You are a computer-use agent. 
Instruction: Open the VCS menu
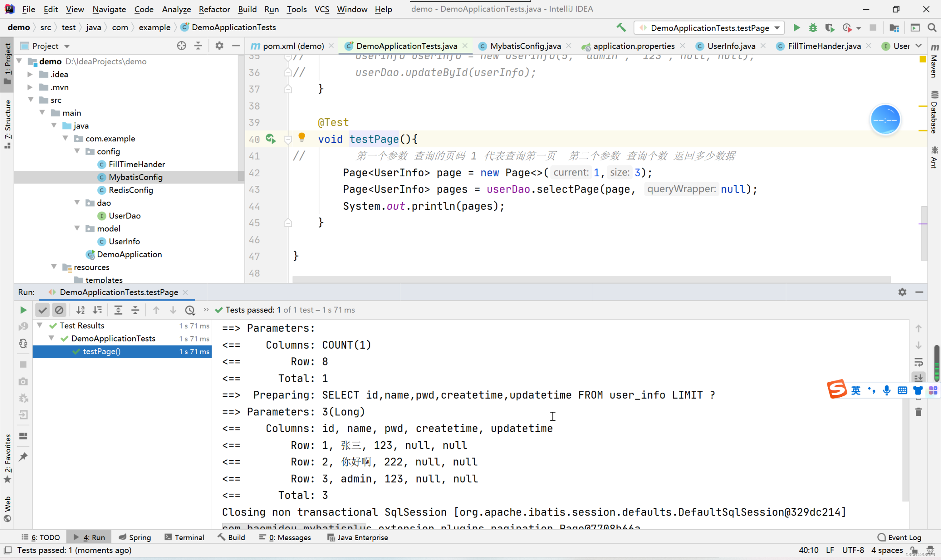point(321,9)
